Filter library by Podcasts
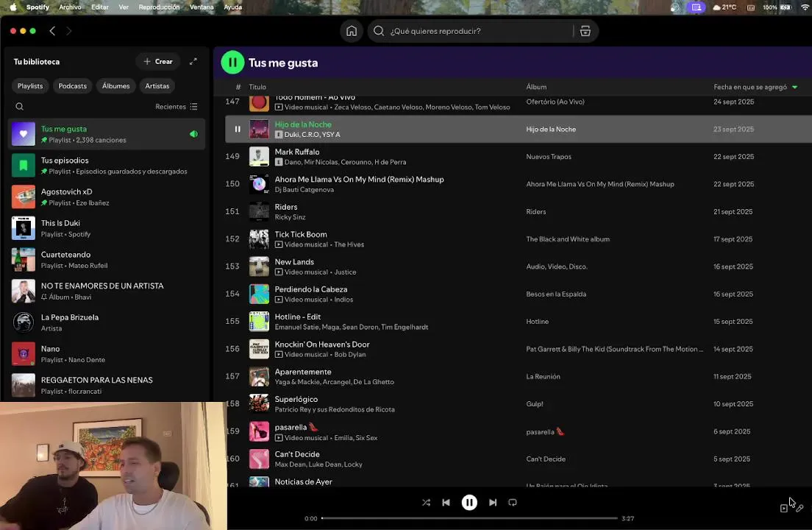 point(73,86)
